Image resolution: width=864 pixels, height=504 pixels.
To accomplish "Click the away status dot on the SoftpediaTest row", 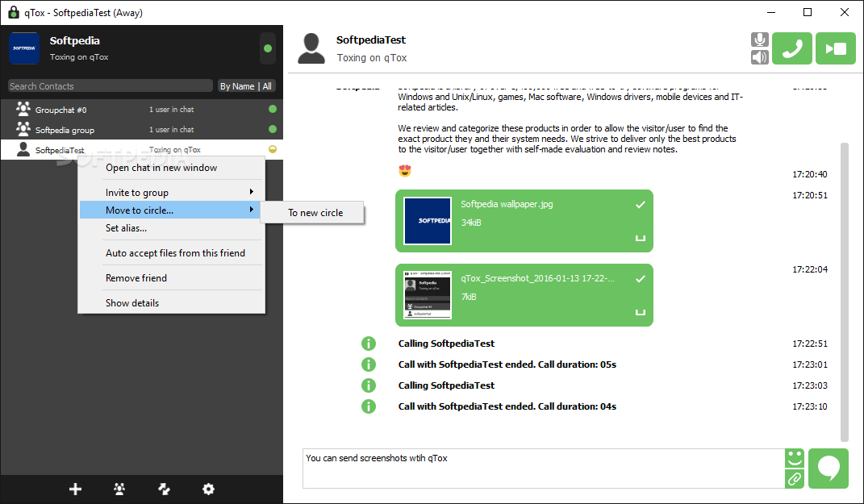I will coord(272,149).
